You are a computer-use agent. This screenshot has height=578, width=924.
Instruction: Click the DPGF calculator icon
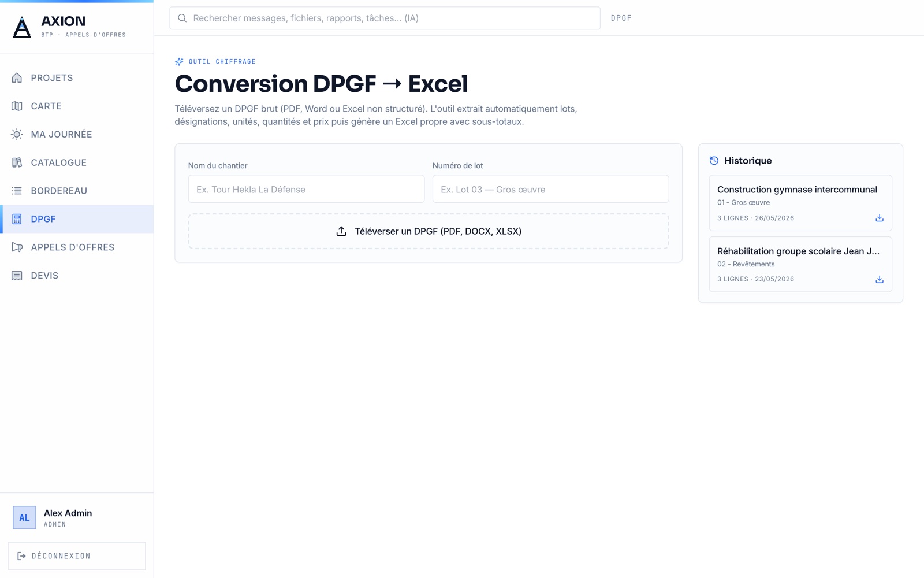17,219
